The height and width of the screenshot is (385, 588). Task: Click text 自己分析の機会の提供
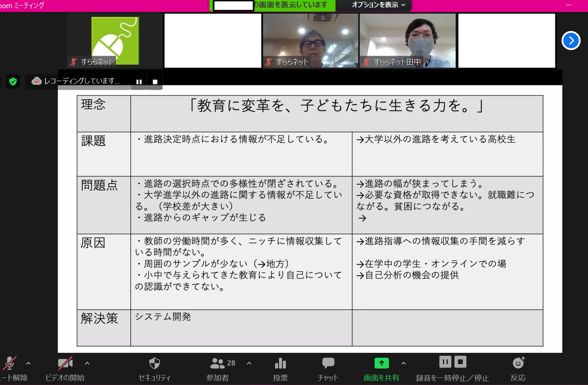click(412, 275)
